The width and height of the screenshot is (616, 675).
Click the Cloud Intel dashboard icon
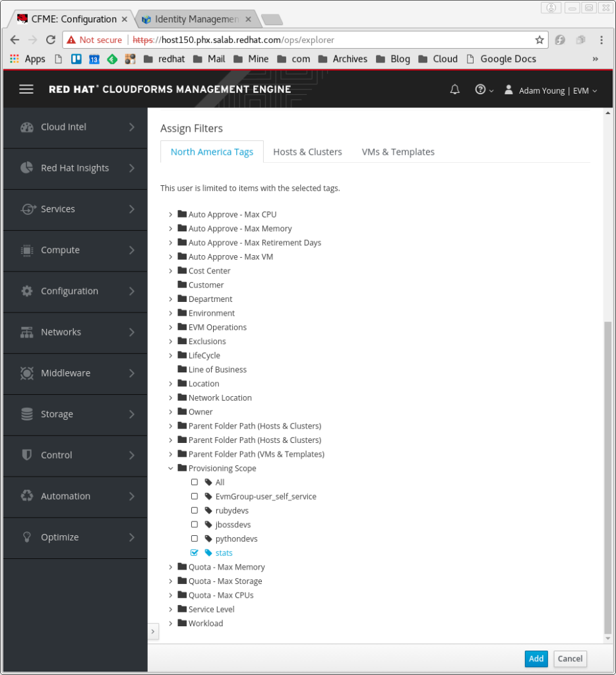(26, 127)
